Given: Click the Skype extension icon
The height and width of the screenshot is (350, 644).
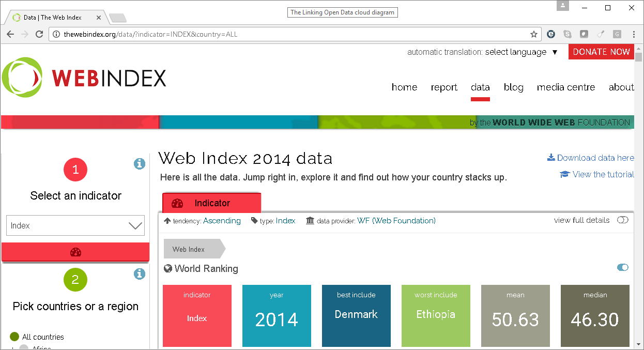Looking at the screenshot, I should pos(568,34).
